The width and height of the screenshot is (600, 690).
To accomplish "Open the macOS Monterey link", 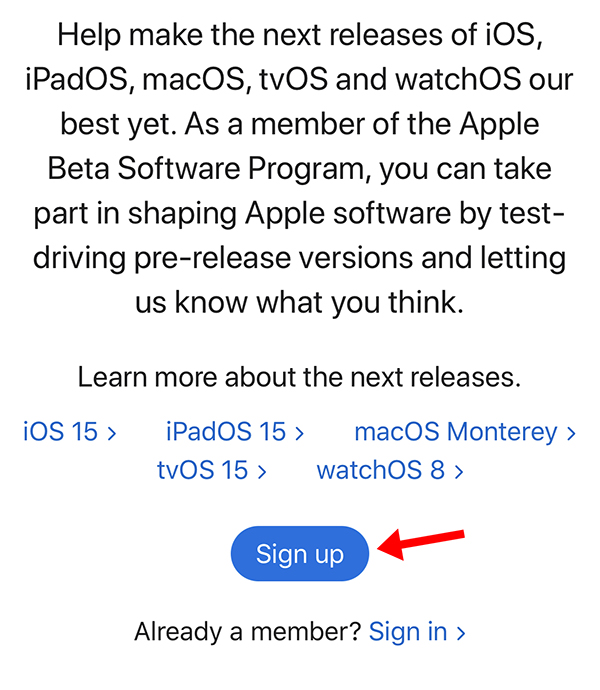I will click(456, 432).
